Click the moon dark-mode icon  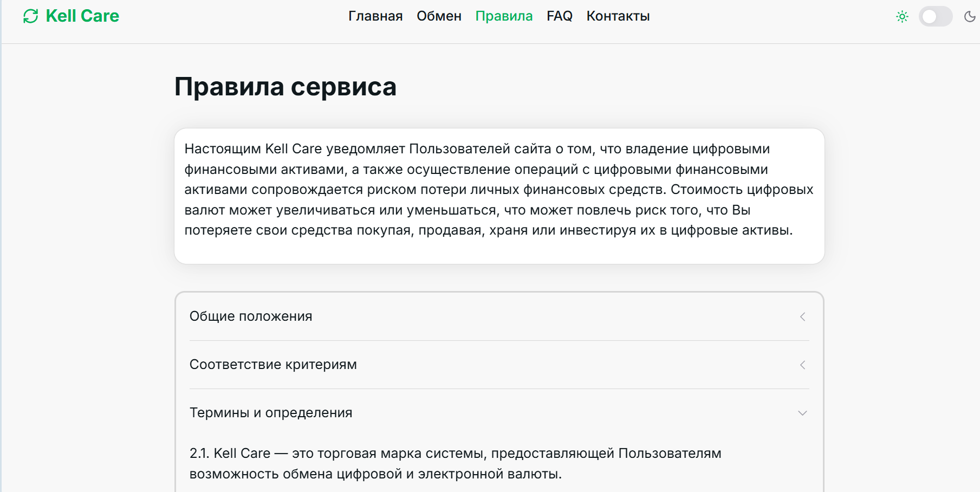coord(970,16)
